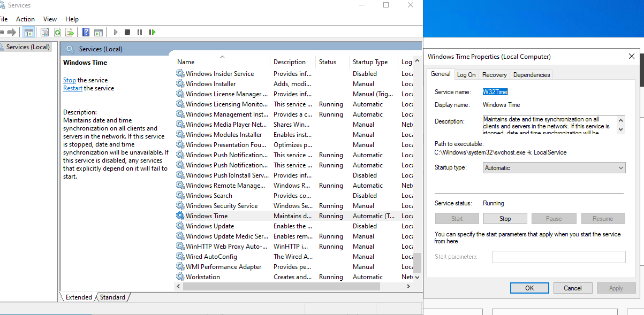644x315 pixels.
Task: Click gear icon of Windows Search row
Action: click(180, 196)
